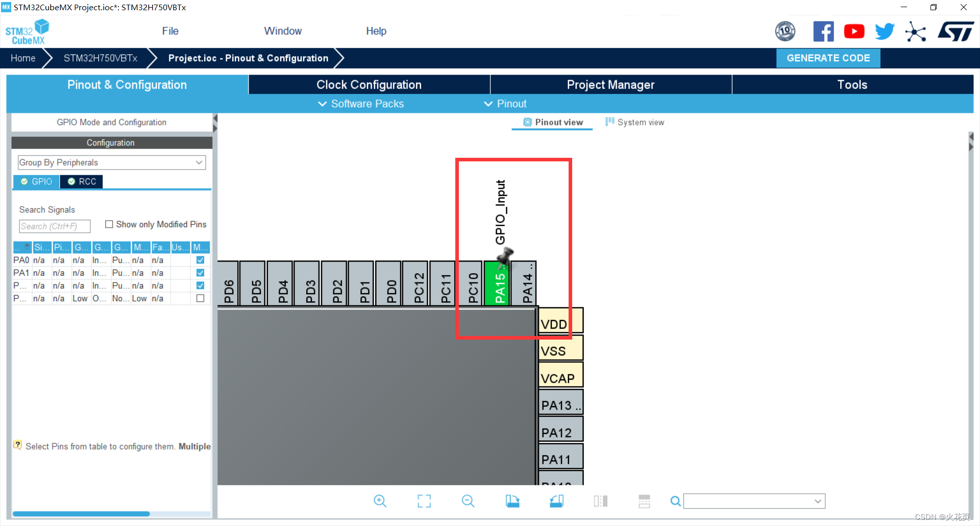Image resolution: width=980 pixels, height=526 pixels.
Task: Click the GENERATE CODE button
Action: [x=828, y=58]
